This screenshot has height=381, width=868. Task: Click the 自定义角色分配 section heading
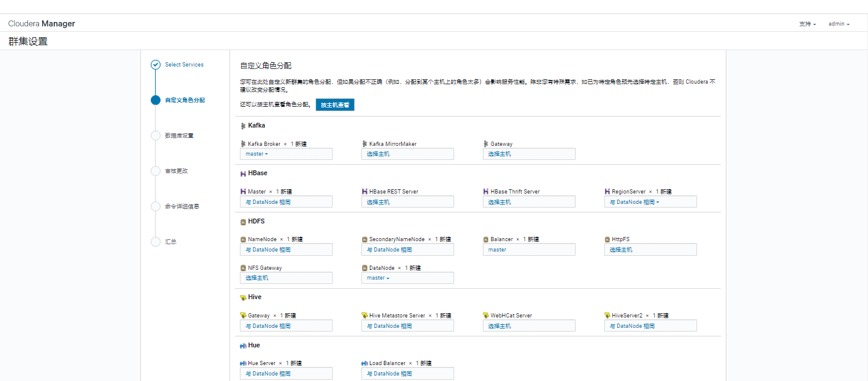click(266, 65)
